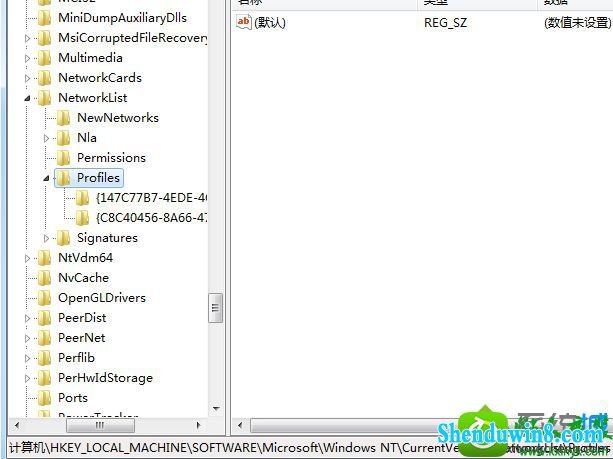The height and width of the screenshot is (459, 613).
Task: Click the ab string value icon
Action: click(243, 22)
